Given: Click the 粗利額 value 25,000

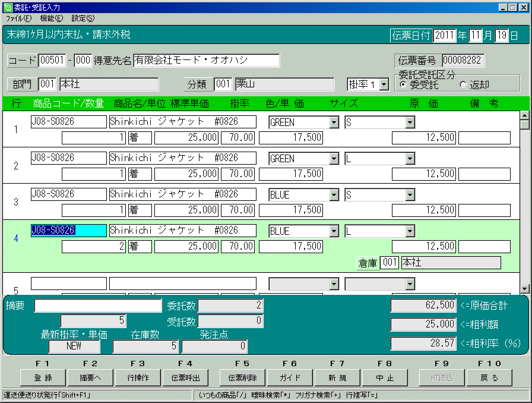Looking at the screenshot, I should 423,325.
